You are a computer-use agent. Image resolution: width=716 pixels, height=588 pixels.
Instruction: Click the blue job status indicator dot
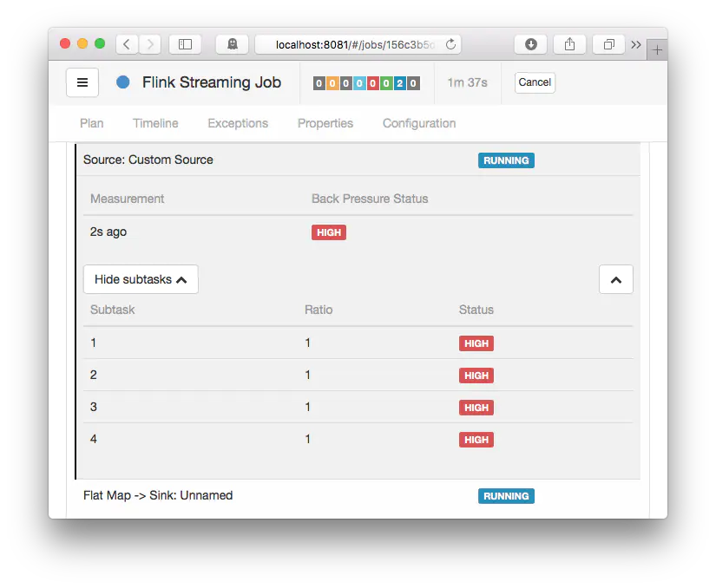tap(123, 82)
